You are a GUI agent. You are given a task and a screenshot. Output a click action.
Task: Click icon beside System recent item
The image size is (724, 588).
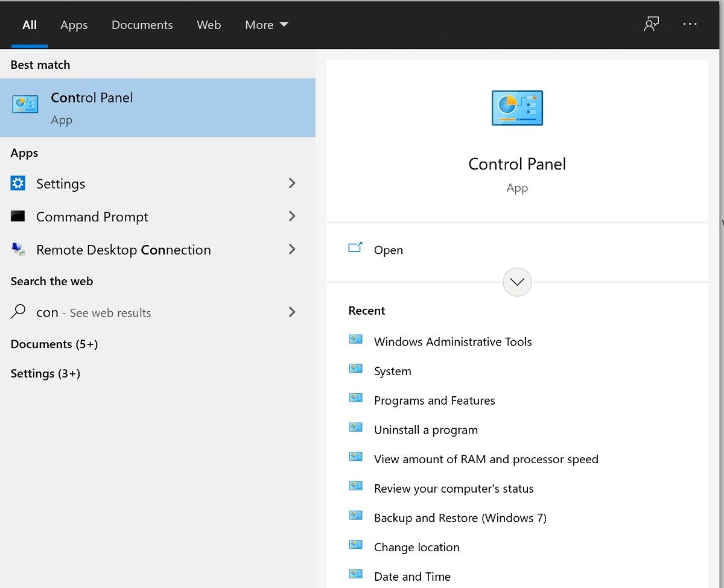tap(356, 368)
